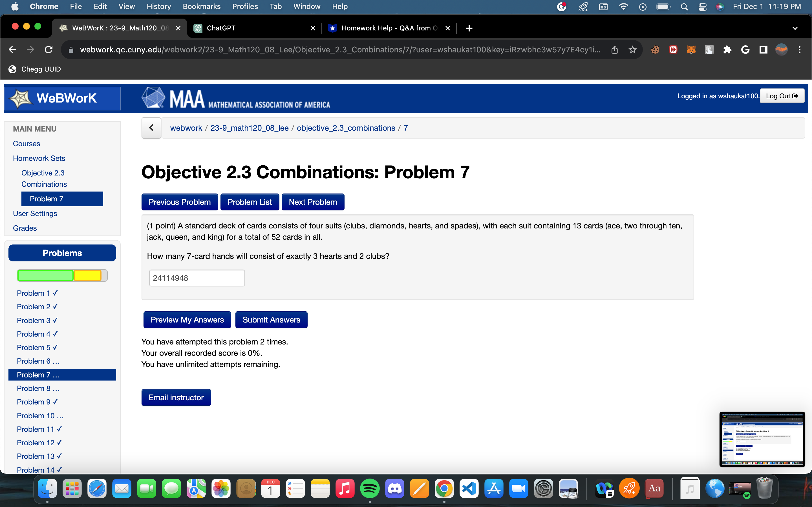The width and height of the screenshot is (812, 507).
Task: Click the share icon in the address bar
Action: click(x=614, y=49)
